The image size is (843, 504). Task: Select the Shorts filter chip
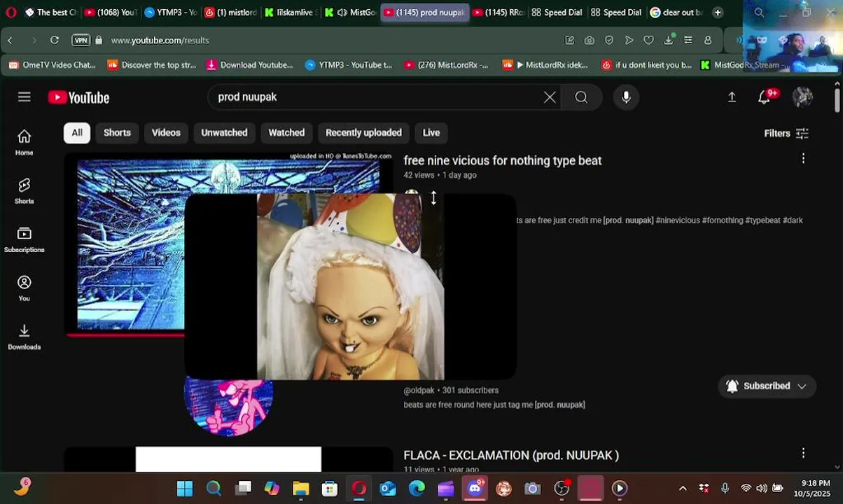(x=117, y=133)
